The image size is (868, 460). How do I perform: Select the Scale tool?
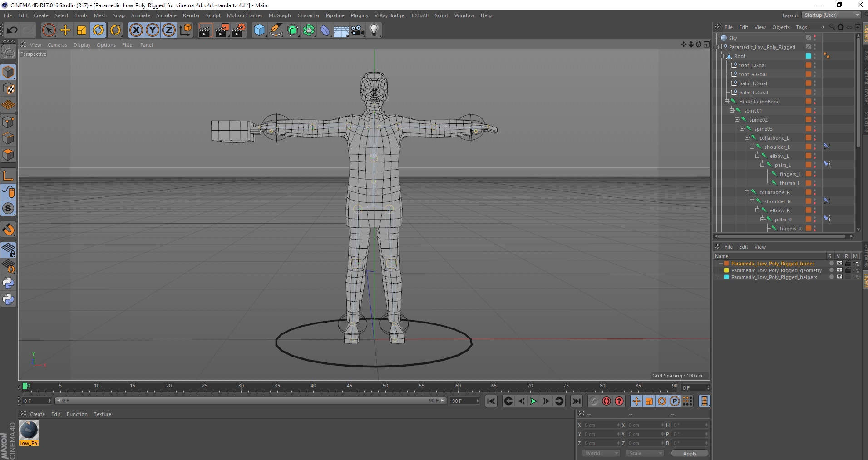82,30
